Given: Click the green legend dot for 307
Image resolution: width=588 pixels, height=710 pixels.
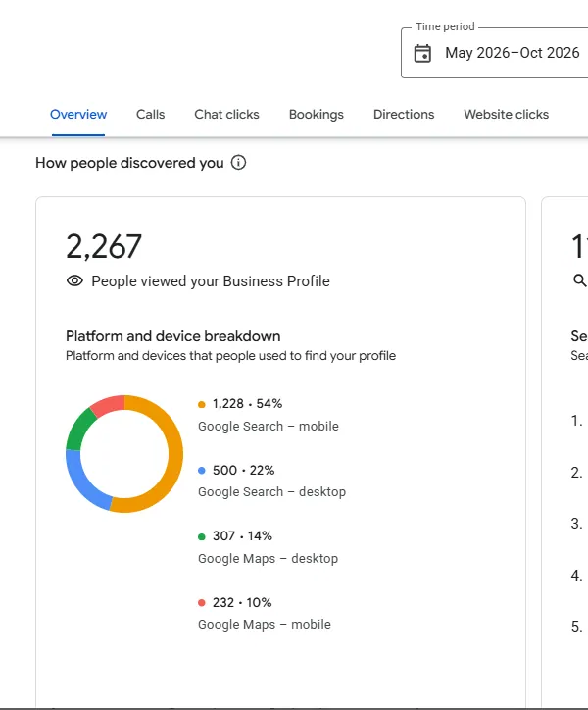Looking at the screenshot, I should [x=202, y=537].
